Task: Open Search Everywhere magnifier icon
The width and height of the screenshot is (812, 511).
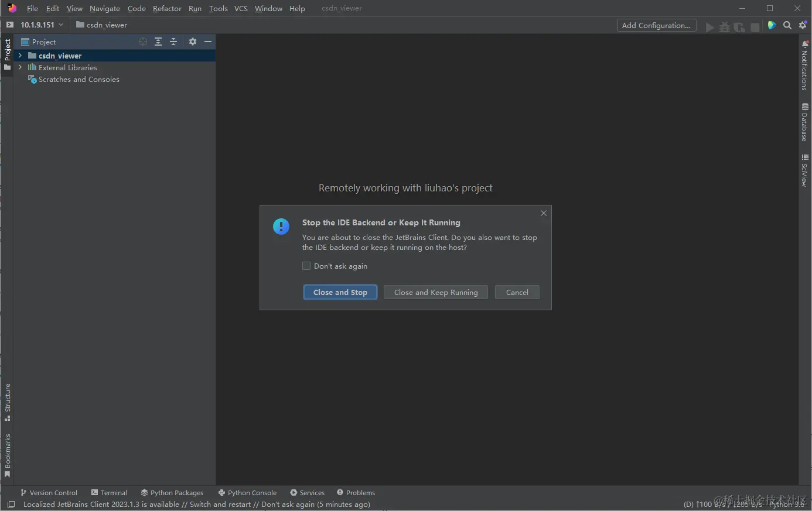Action: point(787,25)
